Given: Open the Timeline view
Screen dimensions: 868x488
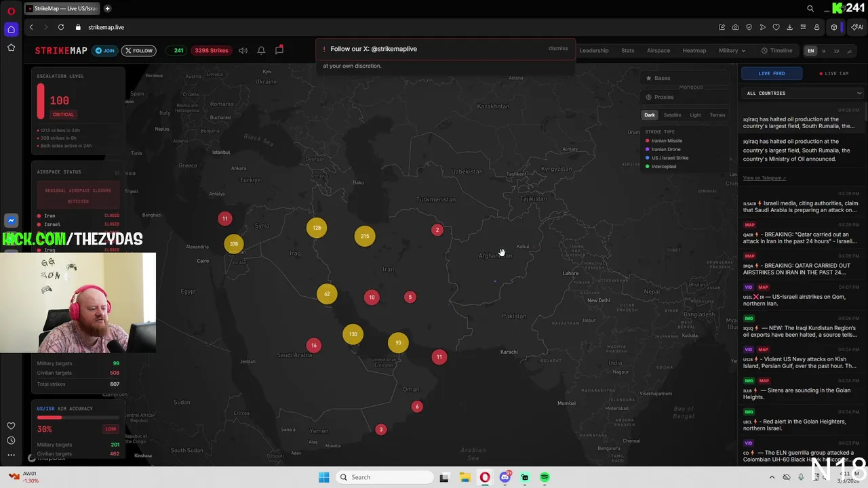Looking at the screenshot, I should (777, 50).
